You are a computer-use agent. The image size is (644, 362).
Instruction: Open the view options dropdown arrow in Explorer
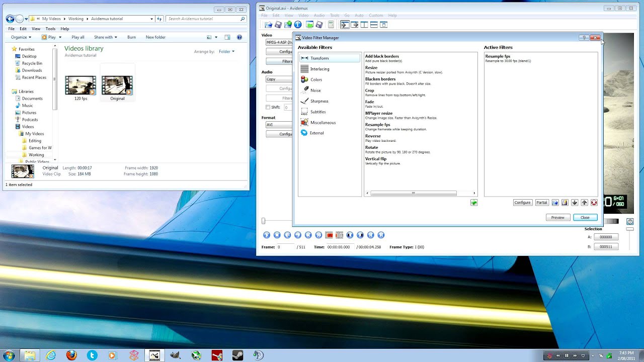click(x=216, y=37)
